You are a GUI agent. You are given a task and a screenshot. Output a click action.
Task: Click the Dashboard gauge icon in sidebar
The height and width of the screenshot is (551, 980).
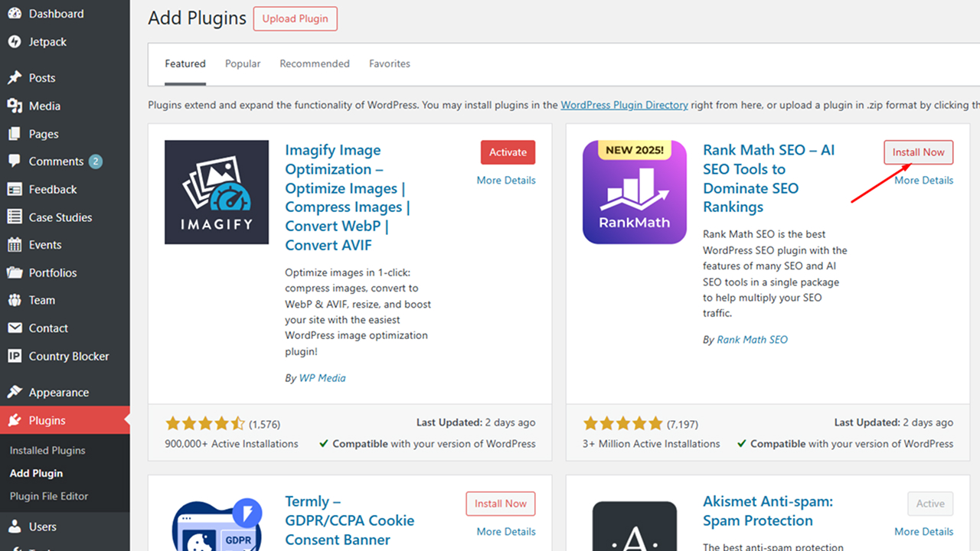15,14
